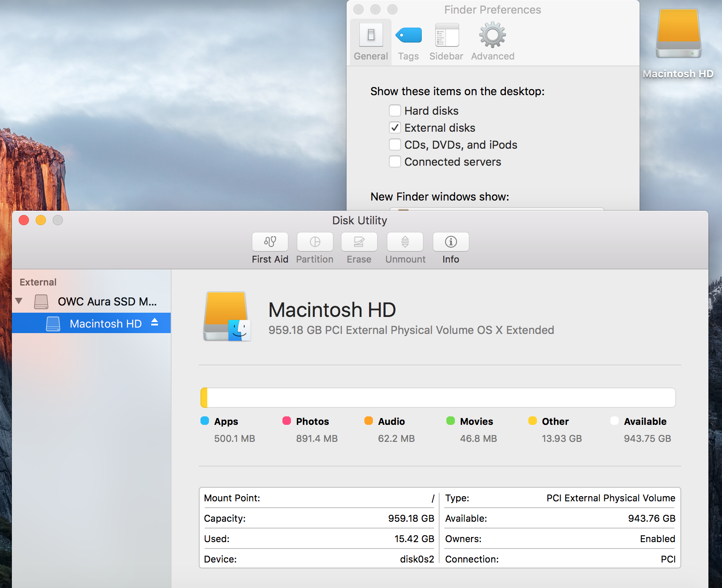Click the large Macintosh HD drive icon in Disk Utility
The width and height of the screenshot is (722, 588).
point(227,317)
